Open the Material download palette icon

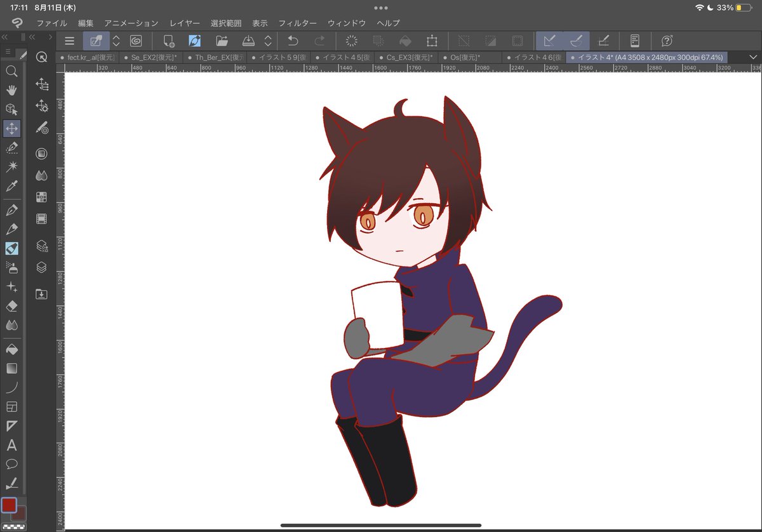[x=42, y=294]
